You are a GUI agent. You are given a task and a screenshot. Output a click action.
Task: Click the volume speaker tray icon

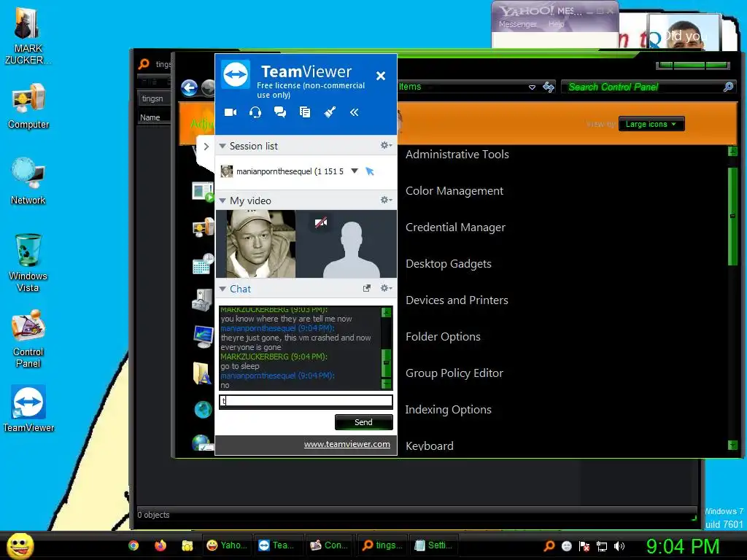point(619,546)
